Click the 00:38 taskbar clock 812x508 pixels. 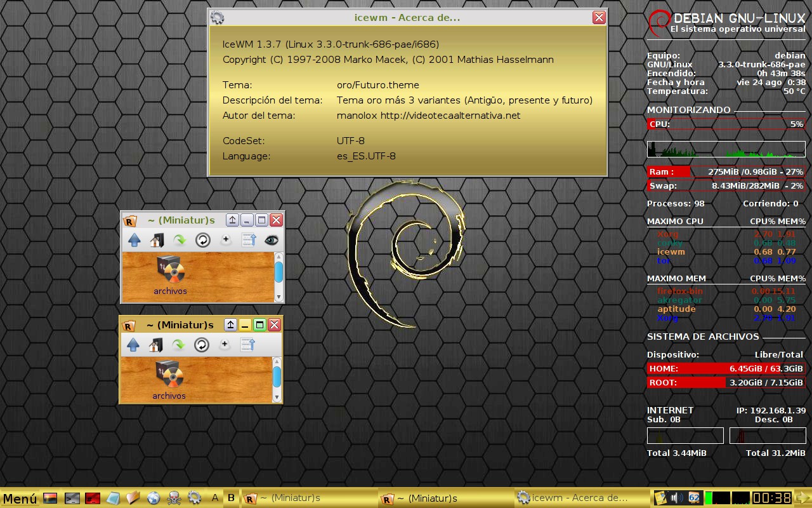(772, 498)
